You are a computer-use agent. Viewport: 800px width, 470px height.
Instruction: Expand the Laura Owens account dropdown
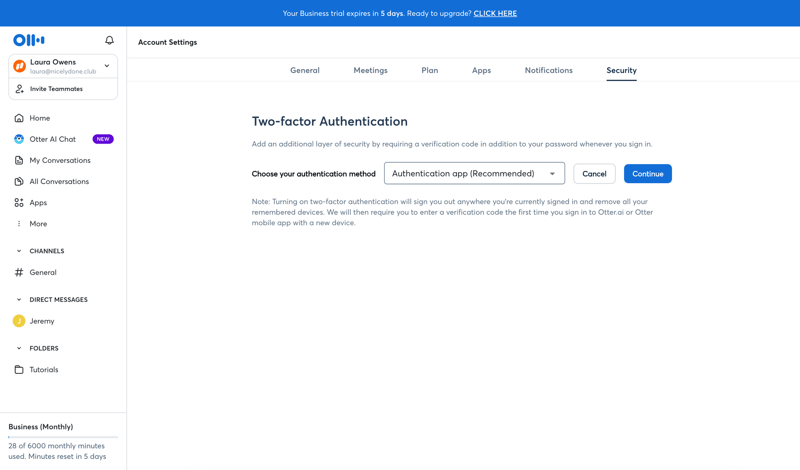tap(107, 66)
